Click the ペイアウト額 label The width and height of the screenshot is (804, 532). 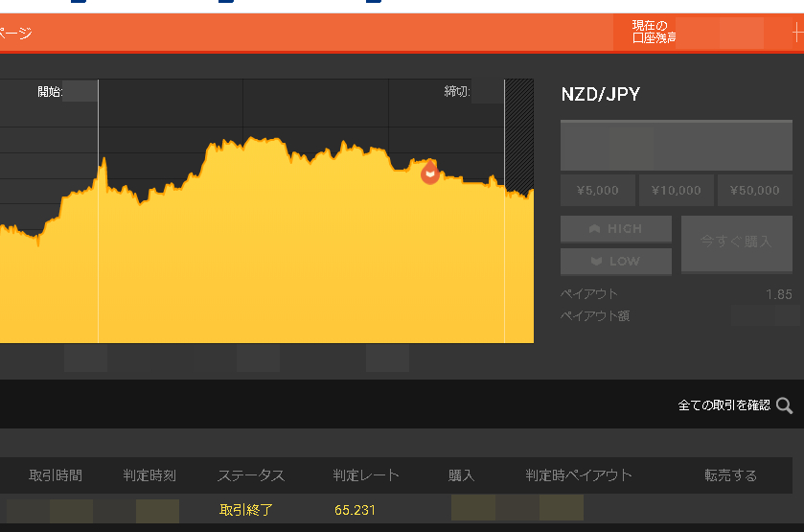[x=595, y=316]
